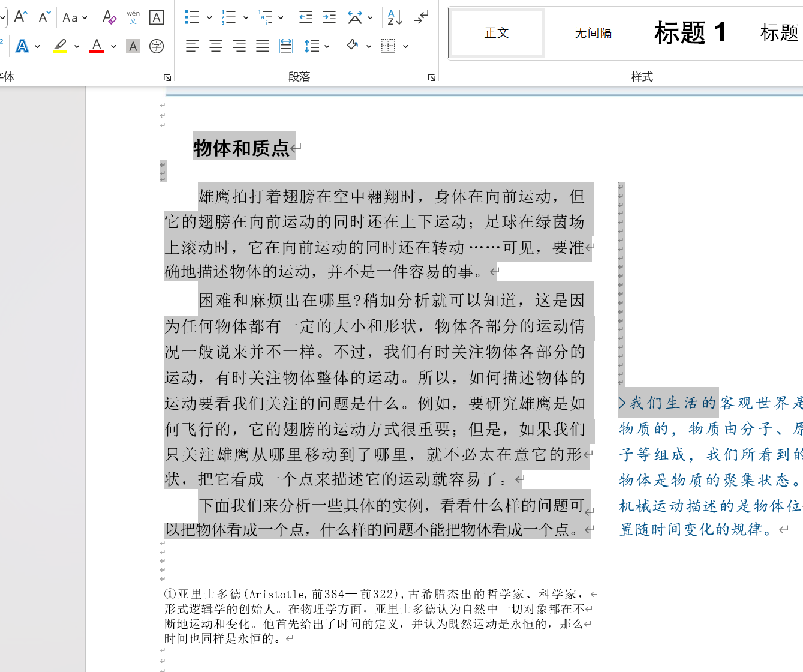Apply bulleted list
The image size is (803, 672).
(192, 17)
